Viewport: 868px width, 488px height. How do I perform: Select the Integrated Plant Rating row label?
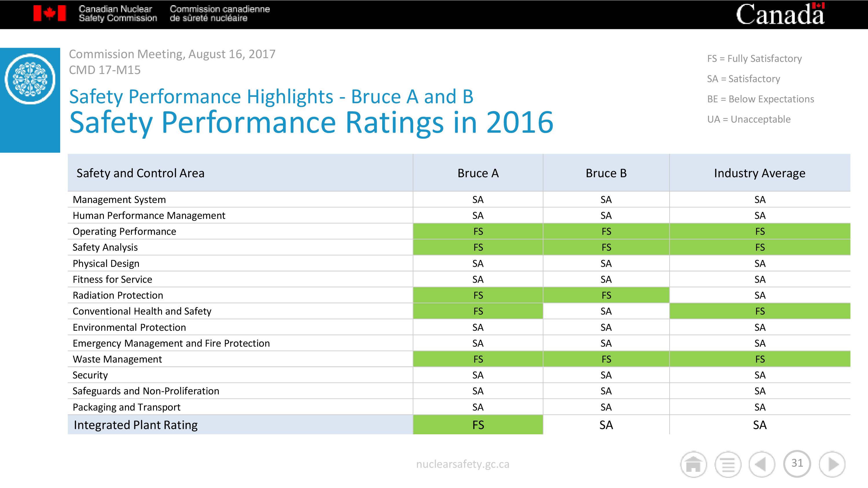tap(135, 425)
